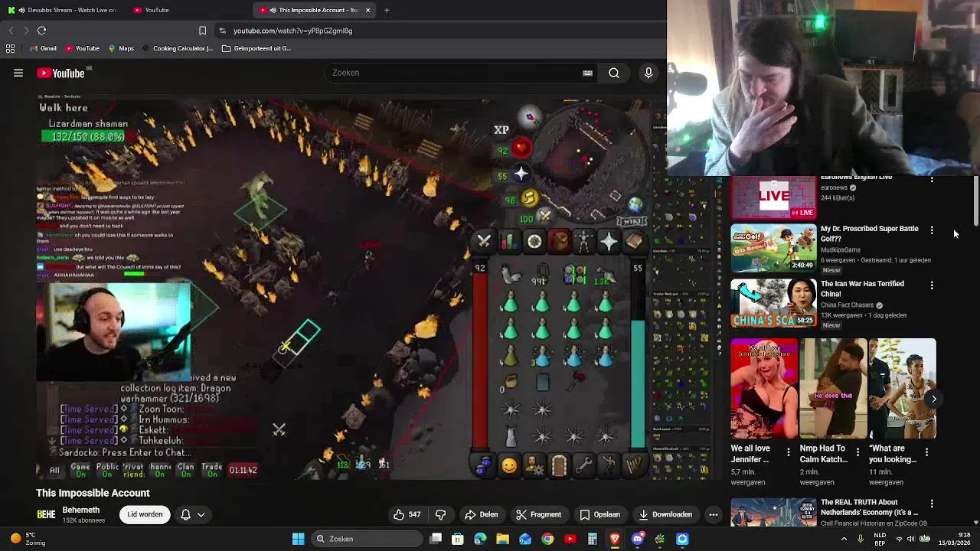The image size is (980, 551).
Task: Click the Opslaan save button
Action: (x=599, y=514)
